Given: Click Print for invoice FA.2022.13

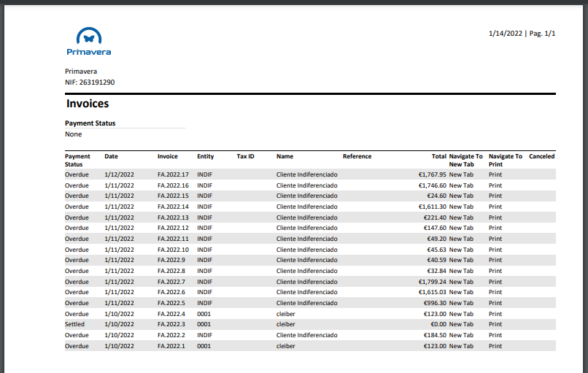Looking at the screenshot, I should pyautogui.click(x=495, y=218).
